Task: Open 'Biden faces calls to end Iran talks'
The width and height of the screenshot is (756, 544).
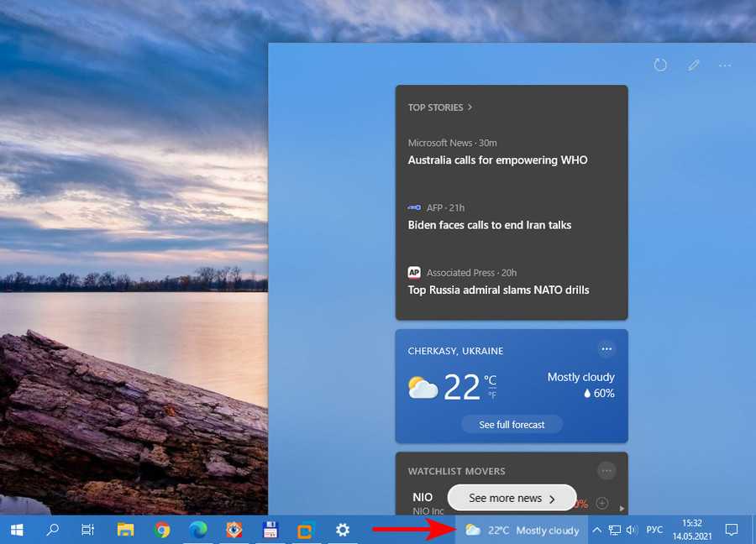Action: 489,225
